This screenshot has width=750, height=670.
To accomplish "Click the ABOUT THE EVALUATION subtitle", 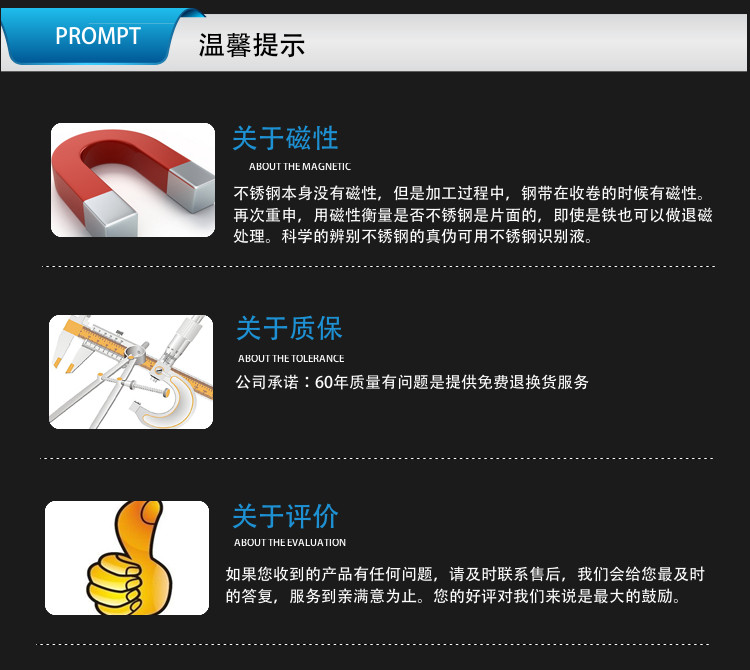I will pyautogui.click(x=290, y=542).
